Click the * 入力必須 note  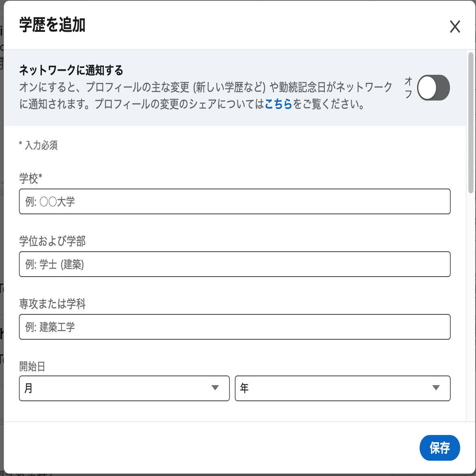click(38, 145)
